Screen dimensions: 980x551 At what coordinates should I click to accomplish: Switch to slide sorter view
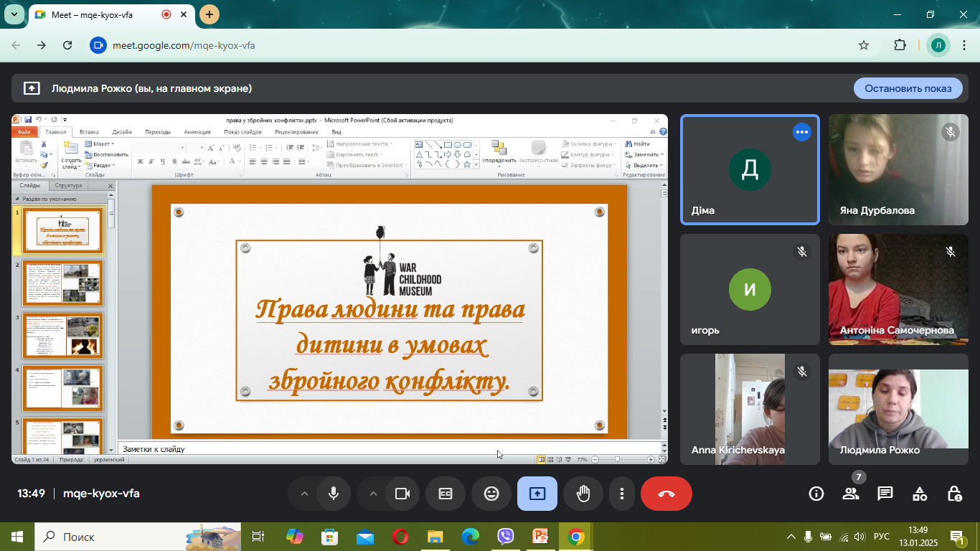coord(550,459)
